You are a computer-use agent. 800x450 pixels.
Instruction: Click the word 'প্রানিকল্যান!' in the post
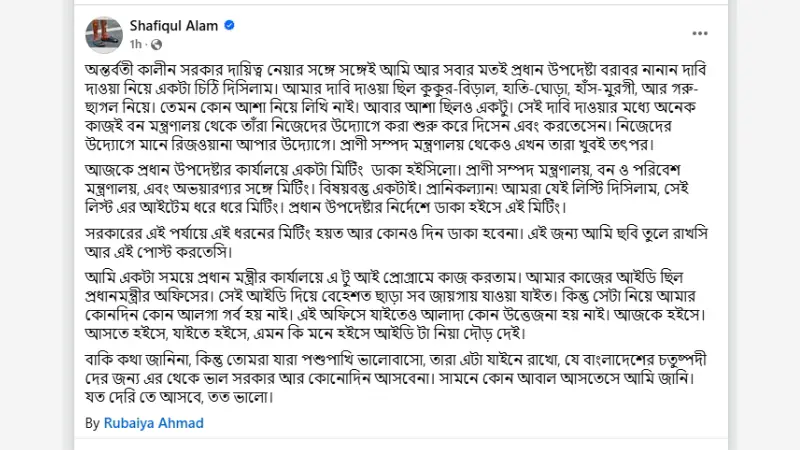click(461, 189)
